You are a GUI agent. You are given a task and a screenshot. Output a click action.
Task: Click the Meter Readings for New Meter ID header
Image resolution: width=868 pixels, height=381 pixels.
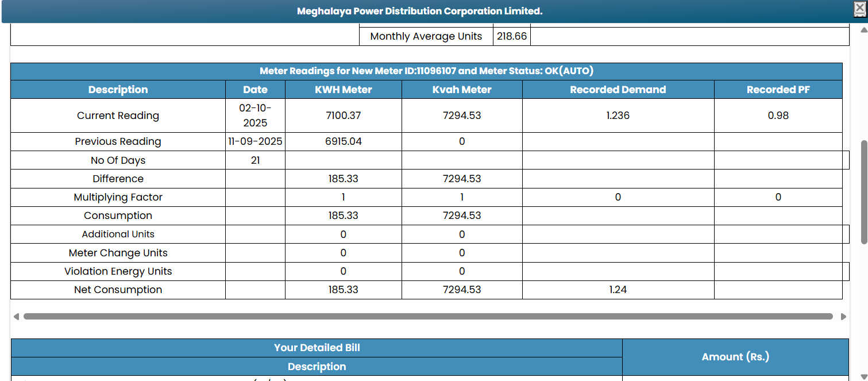click(426, 71)
